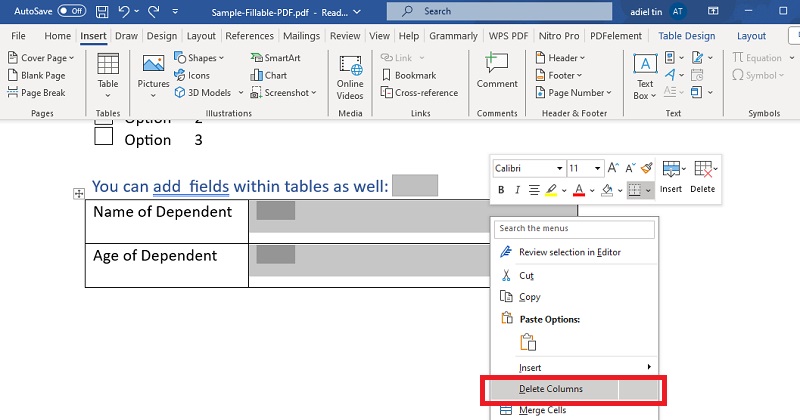Insert a Cover Page
Viewport: 800px width, 420px height.
tap(41, 58)
